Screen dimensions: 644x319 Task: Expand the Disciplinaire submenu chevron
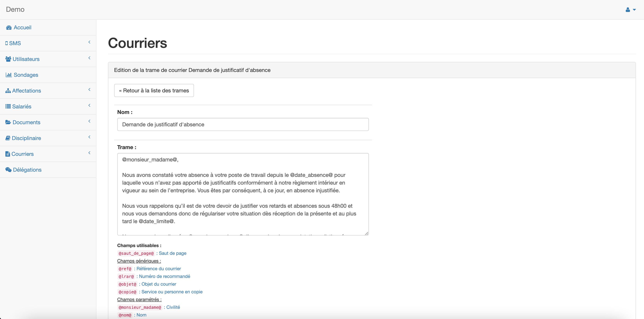89,137
